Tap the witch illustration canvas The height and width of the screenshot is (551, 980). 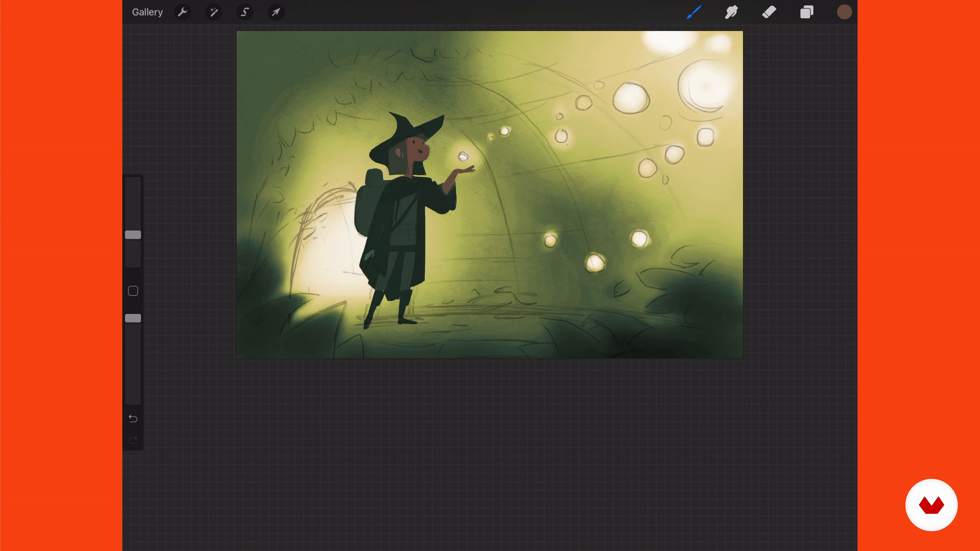pyautogui.click(x=490, y=194)
